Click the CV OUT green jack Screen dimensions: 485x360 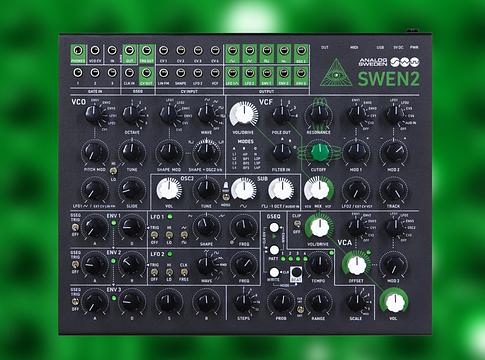(x=146, y=73)
